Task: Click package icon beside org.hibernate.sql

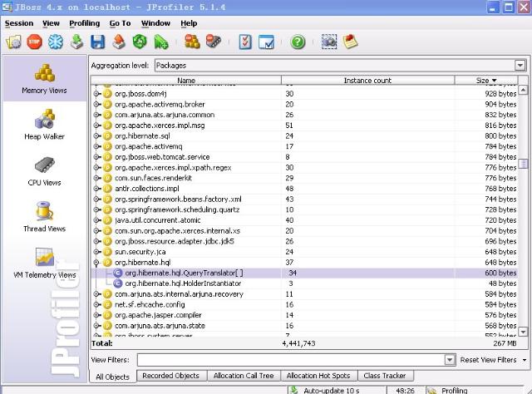Action: coord(107,135)
